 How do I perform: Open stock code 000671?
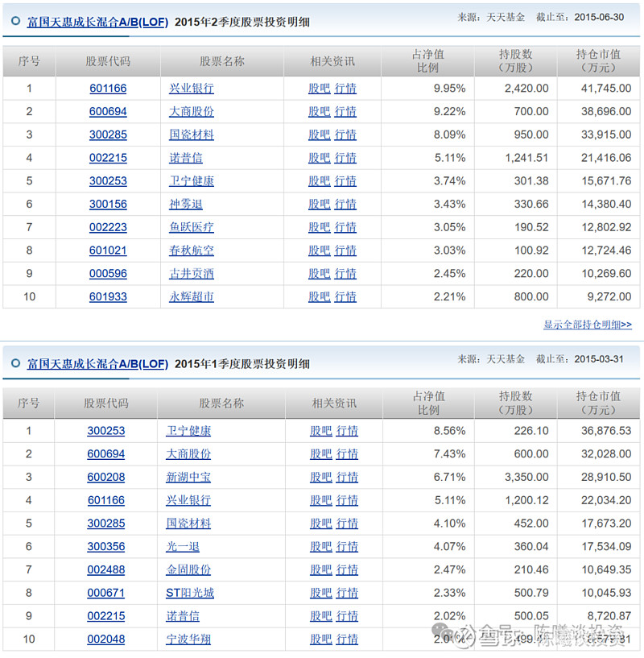pos(106,593)
